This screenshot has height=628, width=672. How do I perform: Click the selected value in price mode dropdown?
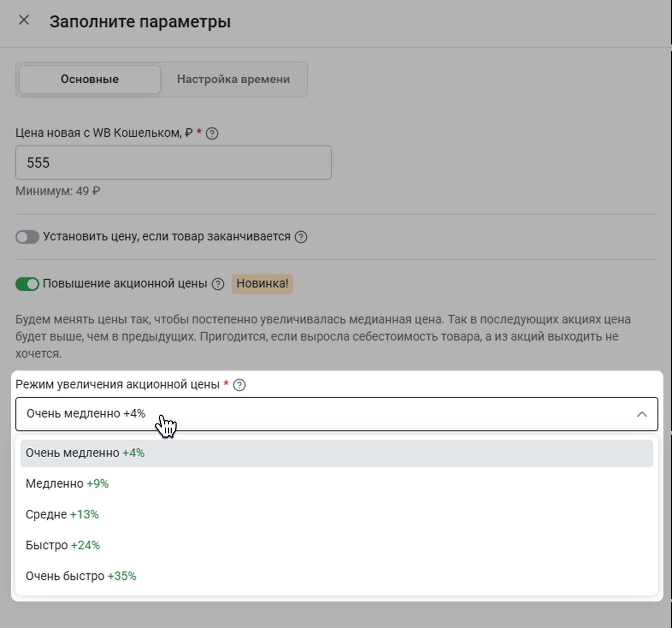click(86, 414)
